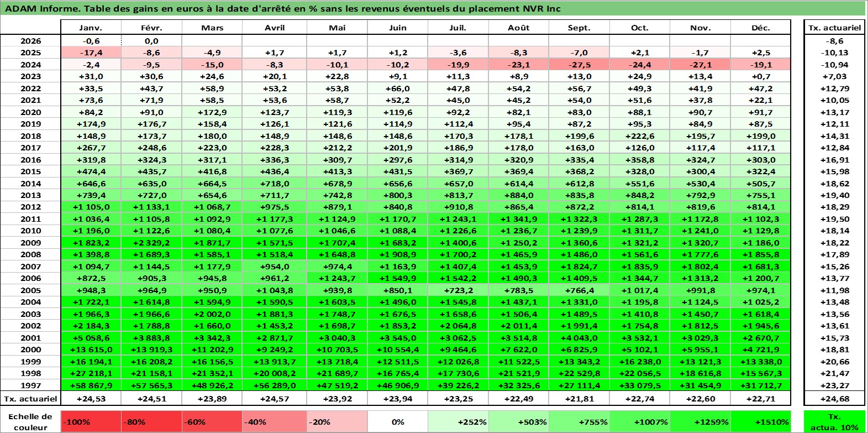Click the 2020 row label
868x433 pixels.
point(30,112)
